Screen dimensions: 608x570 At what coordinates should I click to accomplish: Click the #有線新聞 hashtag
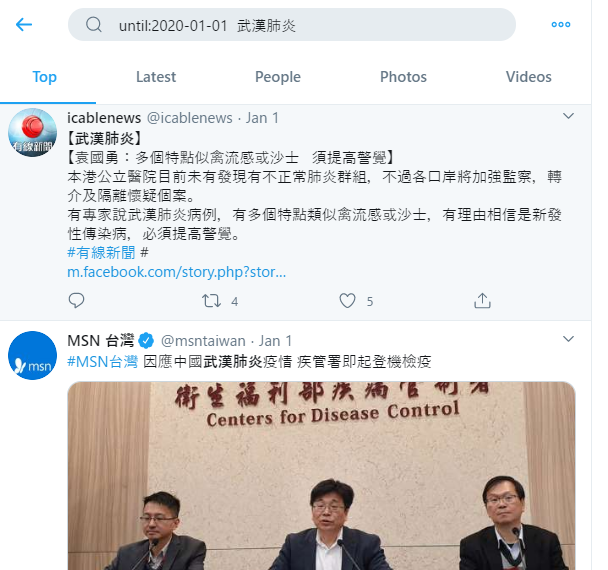pyautogui.click(x=101, y=253)
